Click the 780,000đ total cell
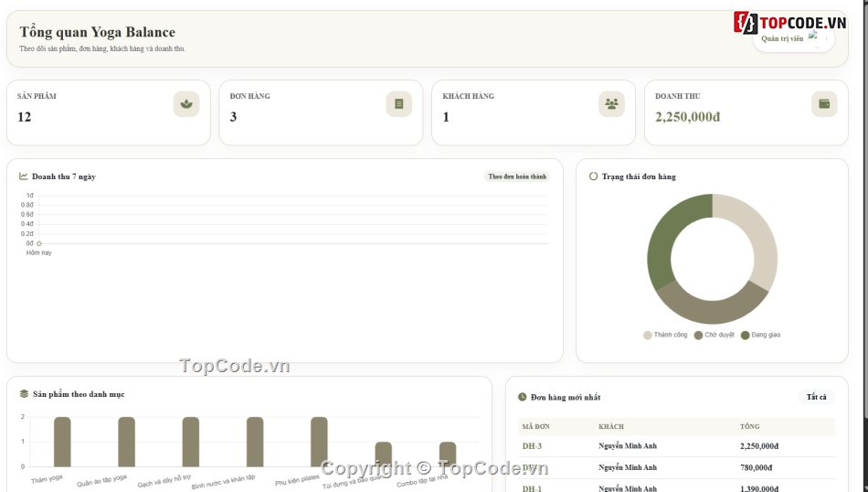This screenshot has width=868, height=492. pyautogui.click(x=756, y=467)
